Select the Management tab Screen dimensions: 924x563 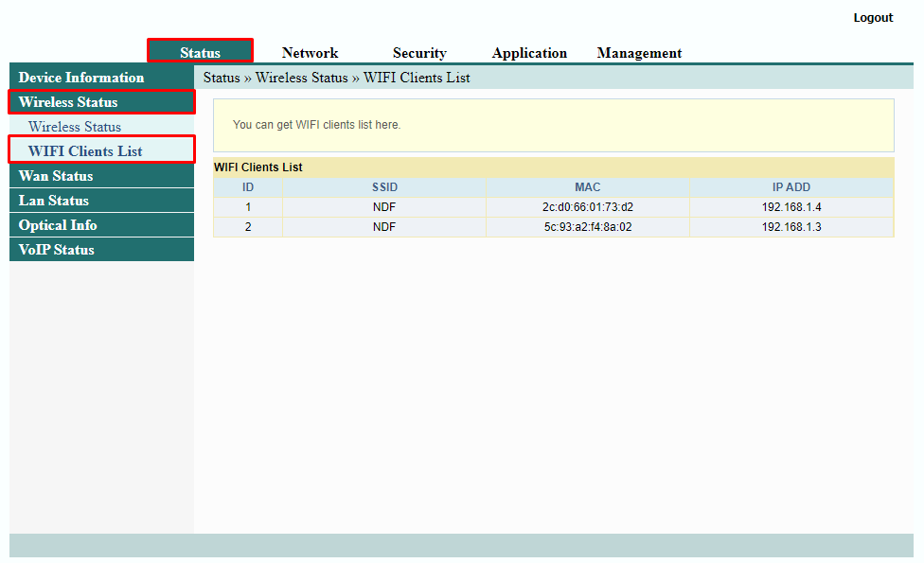point(639,53)
